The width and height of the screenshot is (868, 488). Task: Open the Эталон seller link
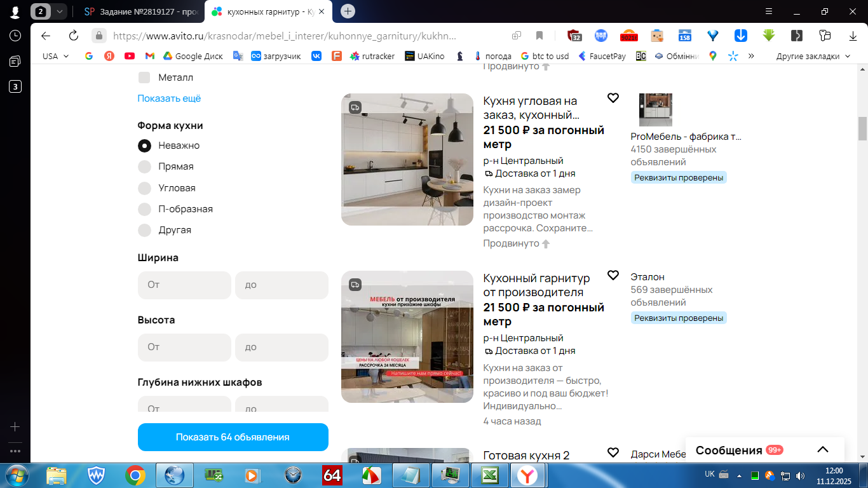pos(648,277)
